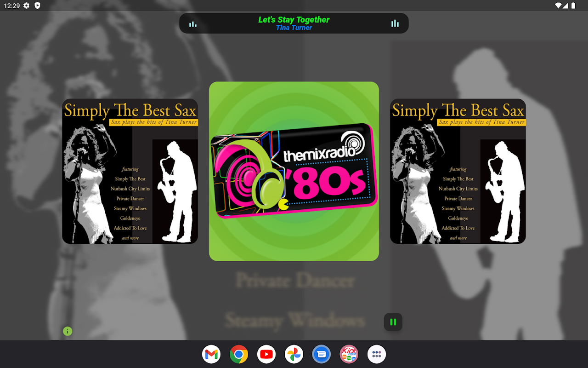Tap the left equalizer bars icon
The height and width of the screenshot is (368, 588).
coord(193,24)
